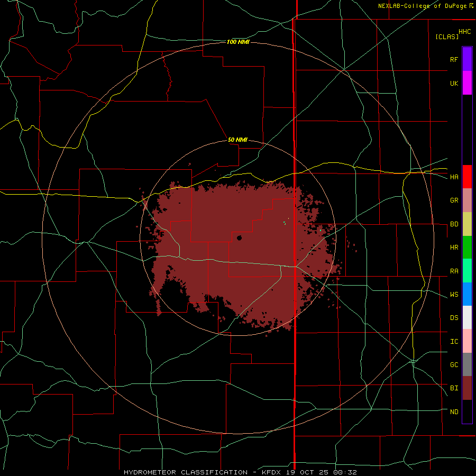Click the HR green legend swatch
The height and width of the screenshot is (476, 476).
(x=467, y=247)
